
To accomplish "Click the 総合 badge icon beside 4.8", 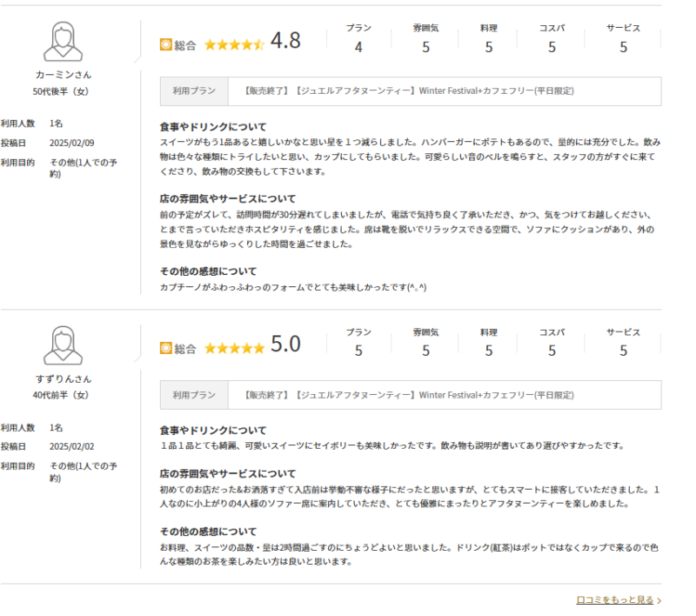I will tap(165, 45).
